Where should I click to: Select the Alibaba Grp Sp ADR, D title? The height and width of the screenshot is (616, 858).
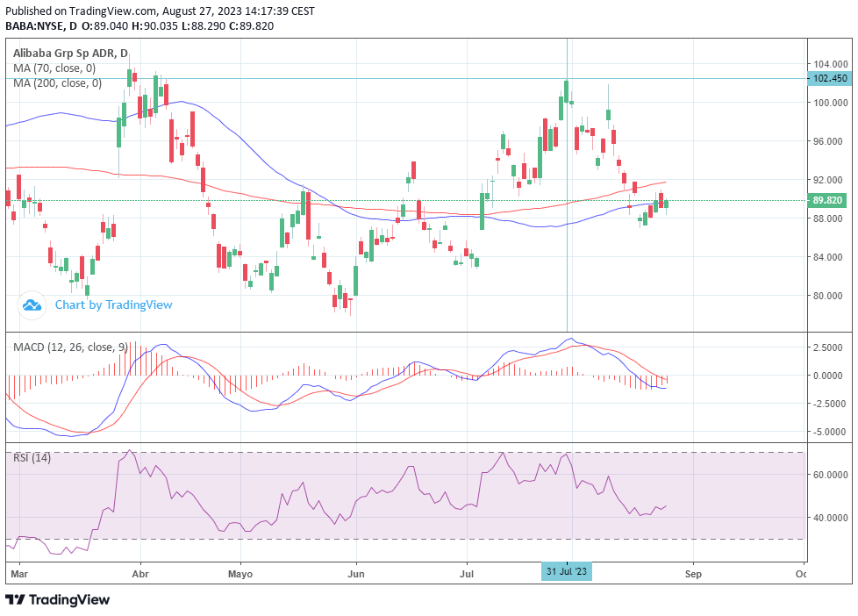(x=70, y=54)
